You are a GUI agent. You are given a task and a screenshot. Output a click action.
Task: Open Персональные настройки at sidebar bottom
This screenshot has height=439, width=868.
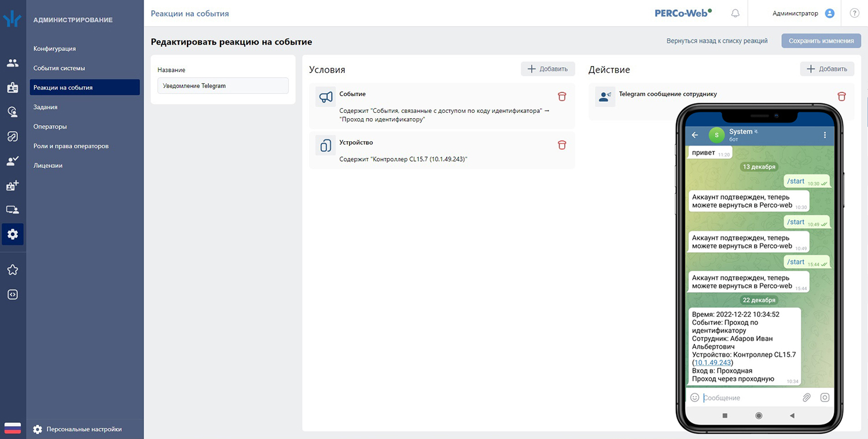(x=78, y=429)
